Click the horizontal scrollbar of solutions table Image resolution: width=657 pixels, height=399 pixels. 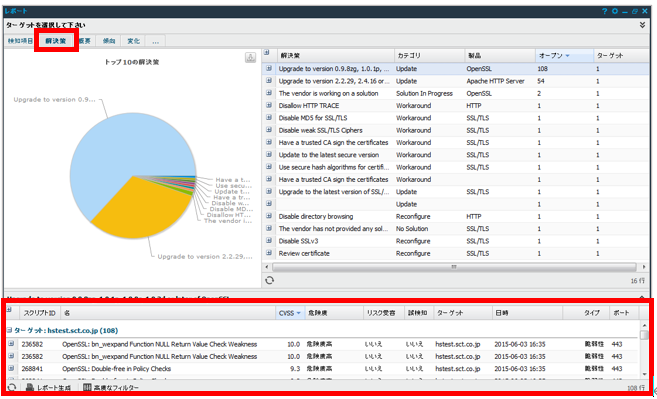pos(454,267)
